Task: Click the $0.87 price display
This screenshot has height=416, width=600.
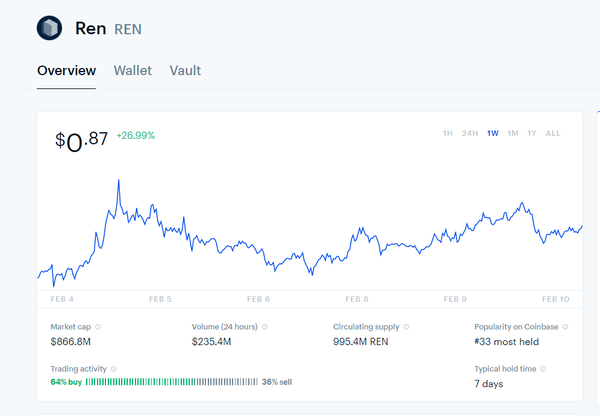Action: (81, 141)
